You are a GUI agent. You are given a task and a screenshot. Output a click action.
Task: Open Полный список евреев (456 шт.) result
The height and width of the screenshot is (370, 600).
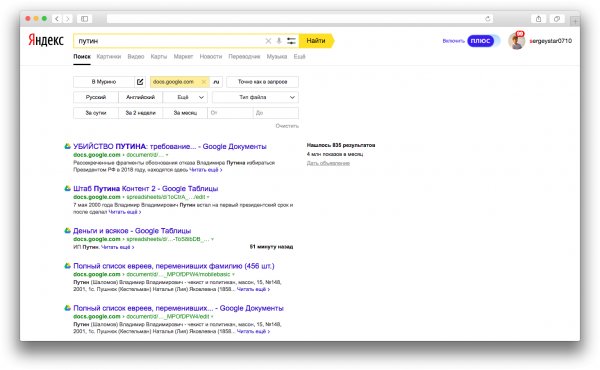click(174, 266)
